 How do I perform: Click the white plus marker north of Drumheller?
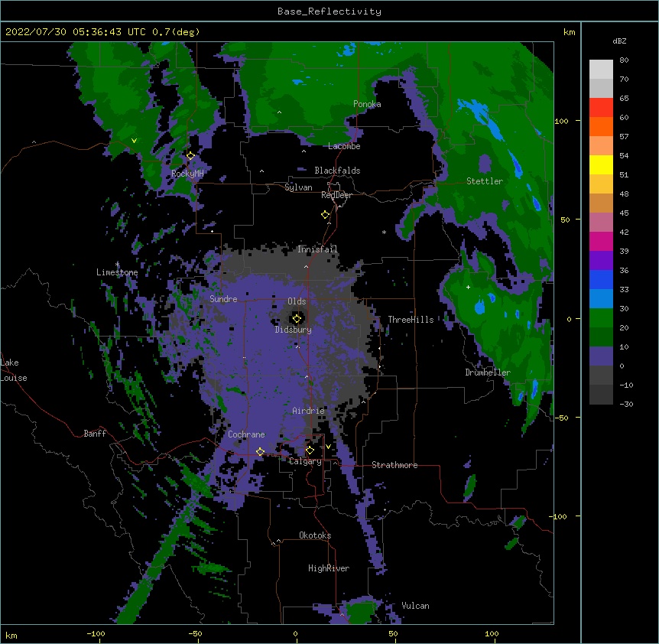point(468,287)
